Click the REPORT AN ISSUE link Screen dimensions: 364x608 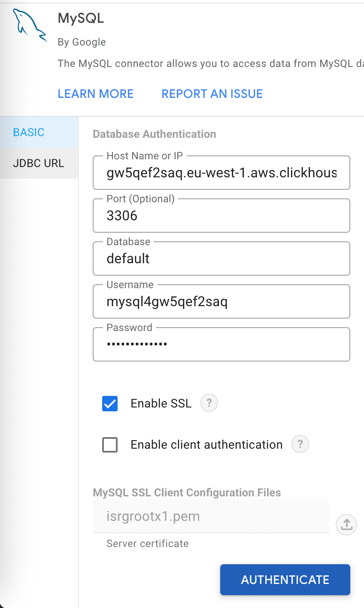[x=212, y=94]
